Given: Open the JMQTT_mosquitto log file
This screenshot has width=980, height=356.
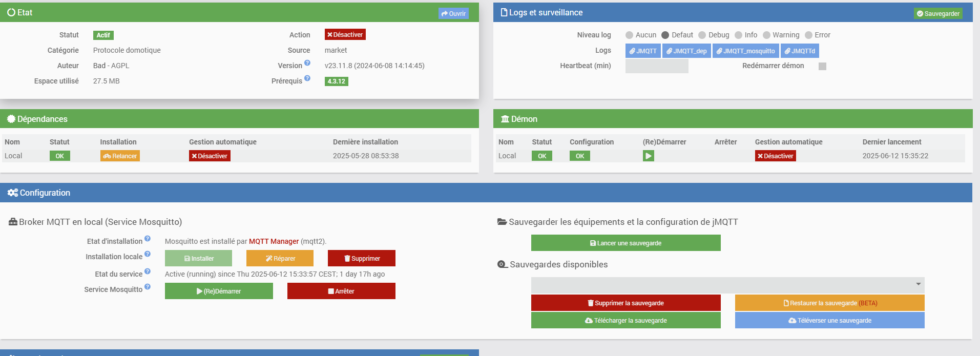Looking at the screenshot, I should [746, 51].
